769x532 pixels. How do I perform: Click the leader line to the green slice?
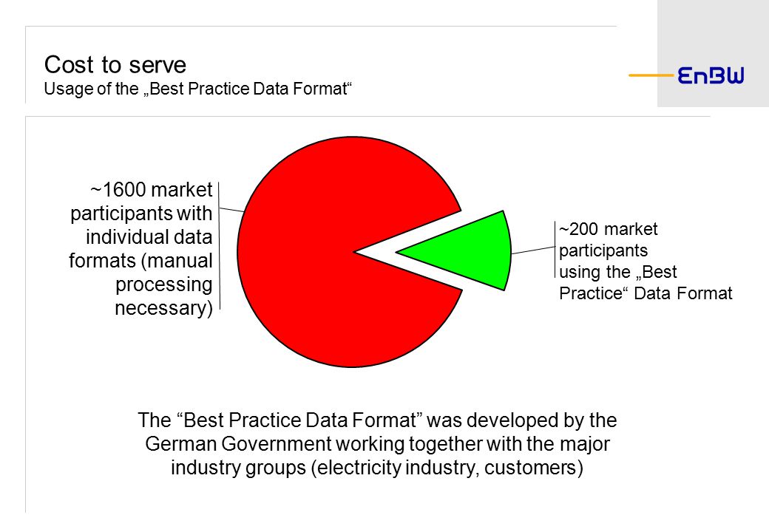[532, 250]
